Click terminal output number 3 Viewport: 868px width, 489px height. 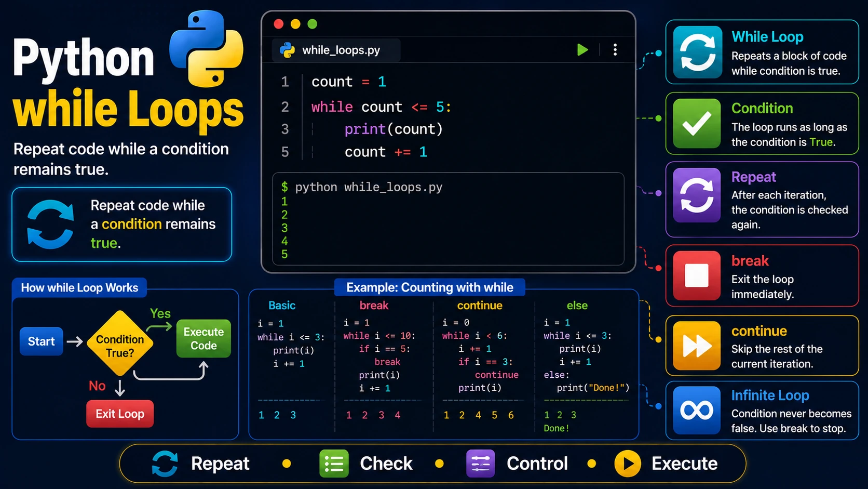[284, 228]
